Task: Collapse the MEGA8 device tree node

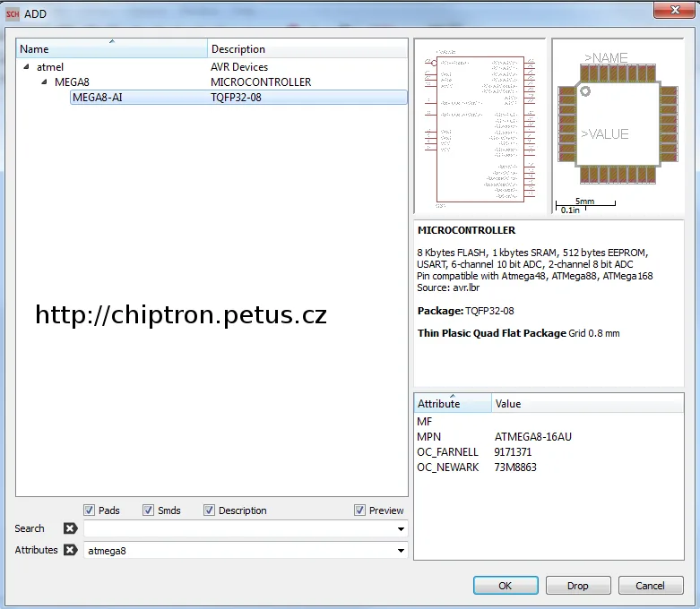Action: (x=44, y=82)
